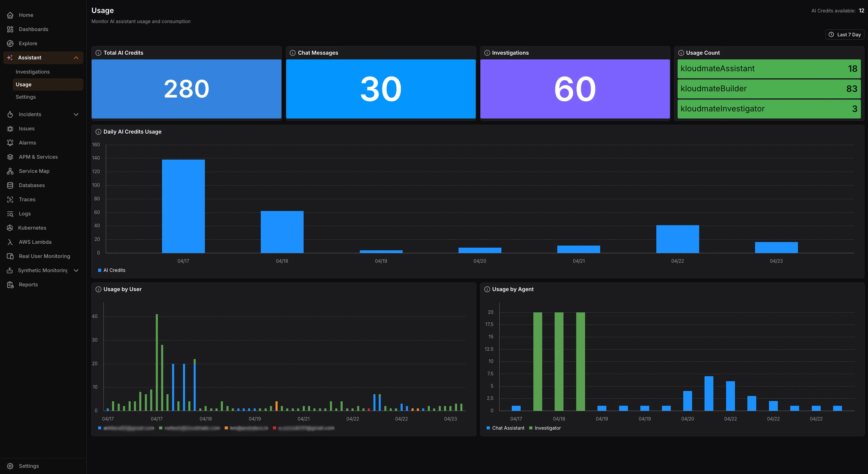Open Traces from sidebar

pyautogui.click(x=27, y=199)
